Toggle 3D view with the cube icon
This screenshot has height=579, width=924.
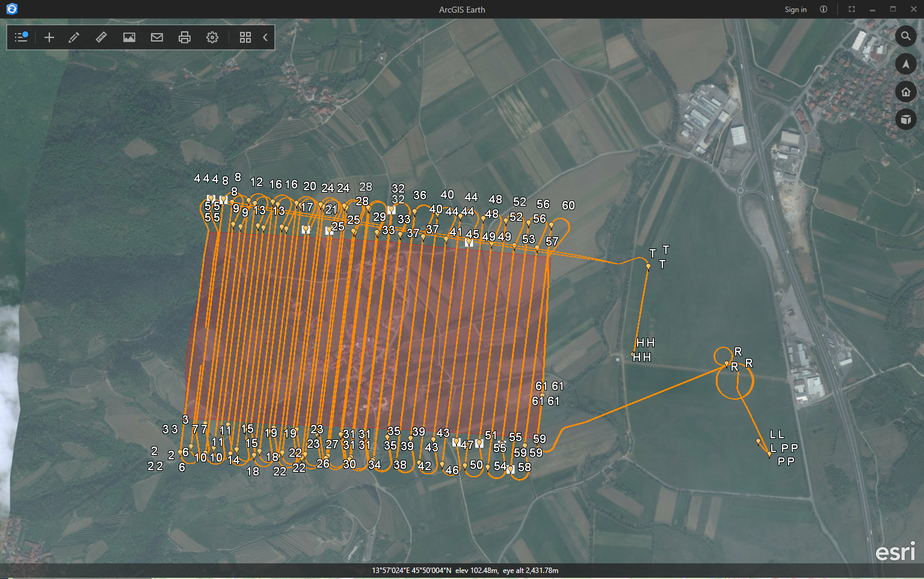tap(906, 119)
